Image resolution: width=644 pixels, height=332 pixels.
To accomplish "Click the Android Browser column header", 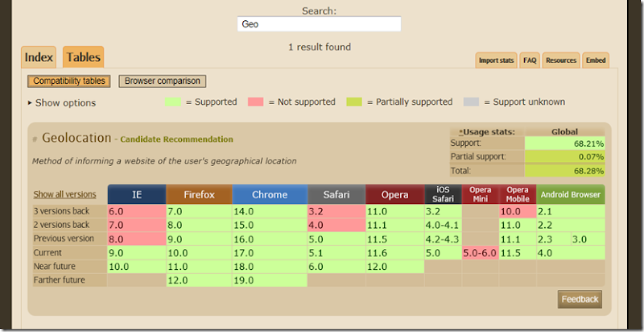I will point(571,194).
